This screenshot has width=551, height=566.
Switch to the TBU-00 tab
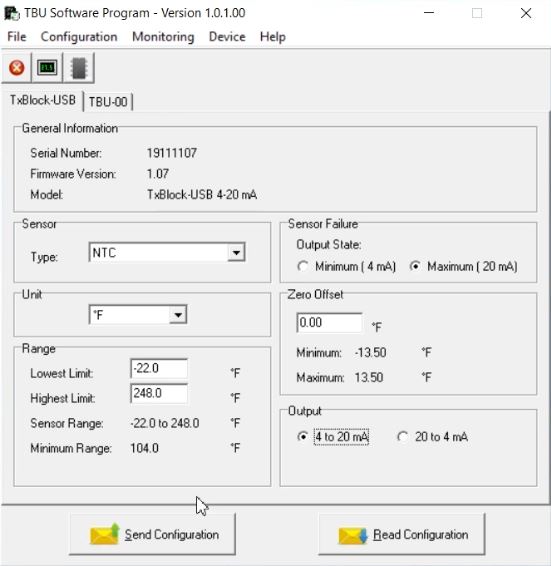108,101
